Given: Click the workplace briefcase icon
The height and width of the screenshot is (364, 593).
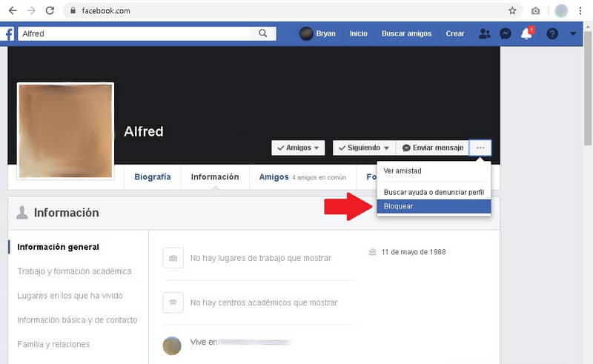Looking at the screenshot, I should click(173, 258).
